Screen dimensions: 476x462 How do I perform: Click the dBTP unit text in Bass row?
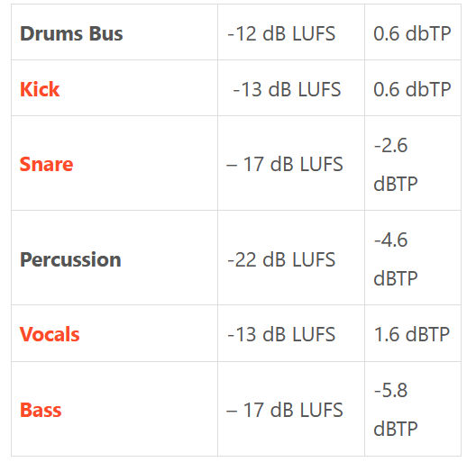[396, 429]
